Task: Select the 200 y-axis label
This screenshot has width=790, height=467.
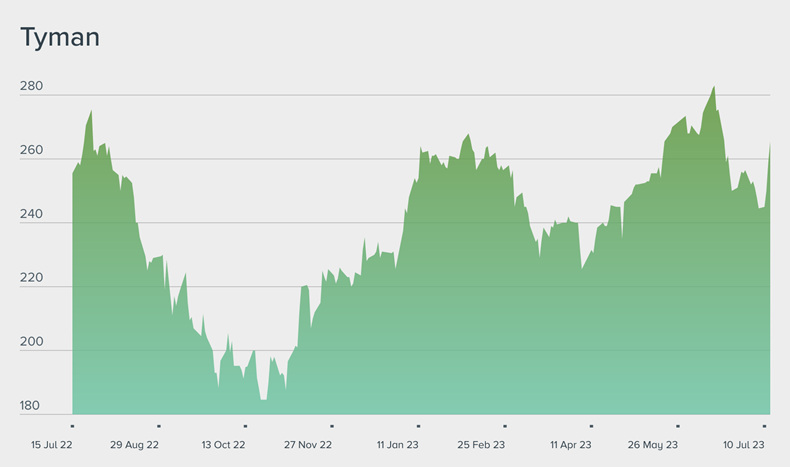Action: (x=31, y=343)
